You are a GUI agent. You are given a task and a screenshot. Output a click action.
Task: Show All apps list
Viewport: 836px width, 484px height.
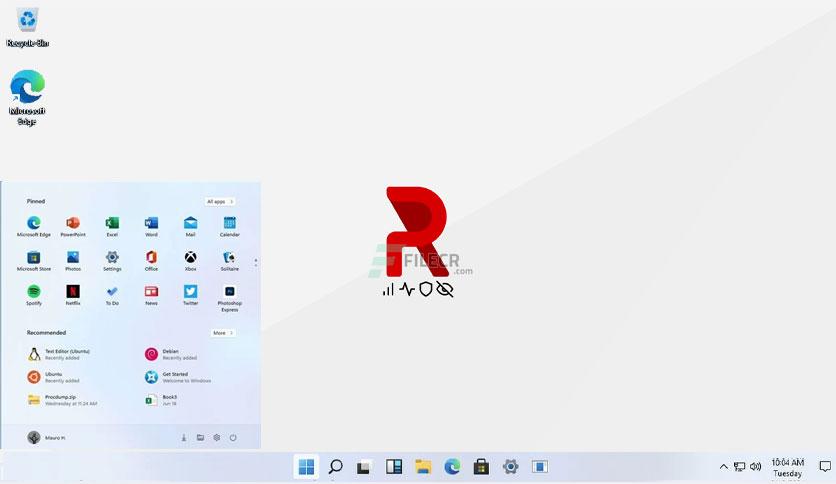tap(220, 201)
